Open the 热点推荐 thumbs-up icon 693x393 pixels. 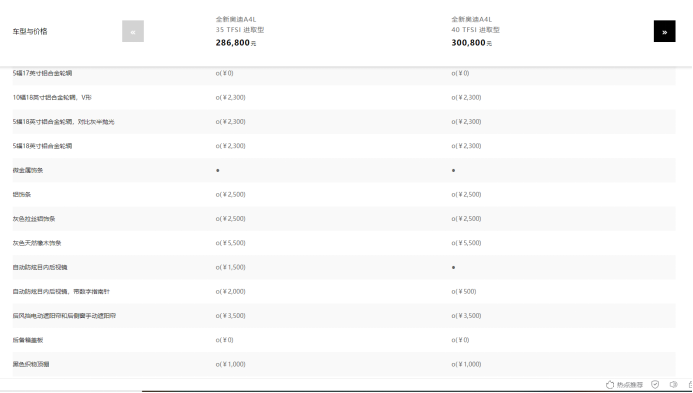(x=610, y=385)
